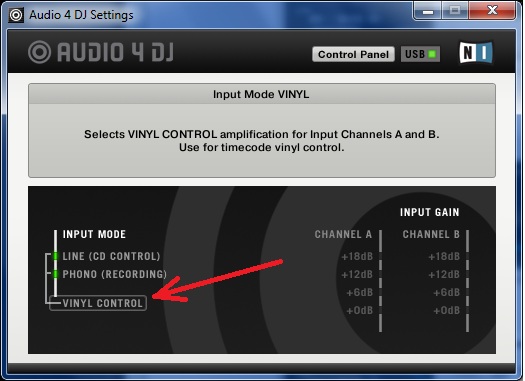Select PHONO (RECORDING) input mode
The height and width of the screenshot is (381, 525).
click(x=115, y=274)
